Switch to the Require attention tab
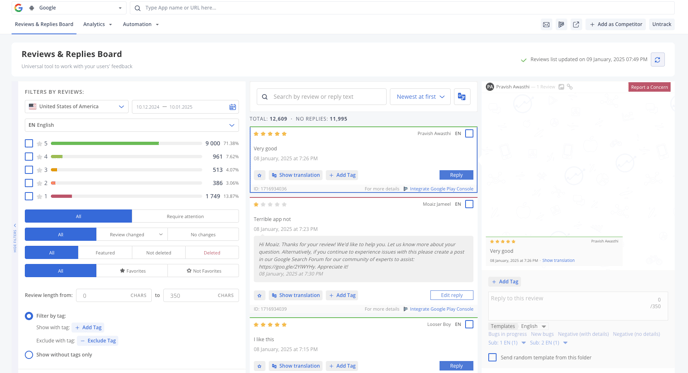This screenshot has height=373, width=688. point(185,216)
